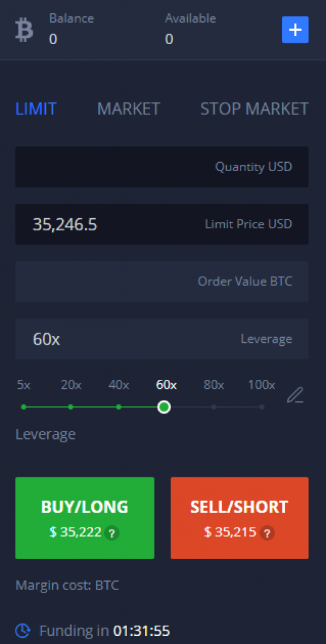Click the Limit Price USD field
This screenshot has height=644, width=326.
pos(162,225)
